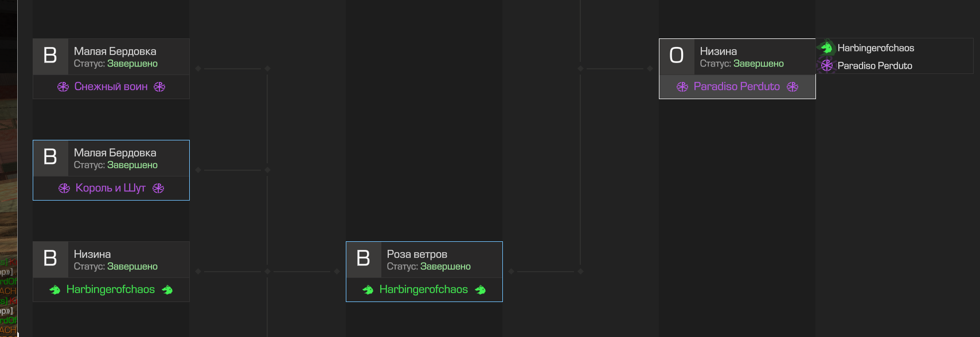Select the O letter tile of the Низина match
This screenshot has width=980, height=337.
tap(677, 56)
